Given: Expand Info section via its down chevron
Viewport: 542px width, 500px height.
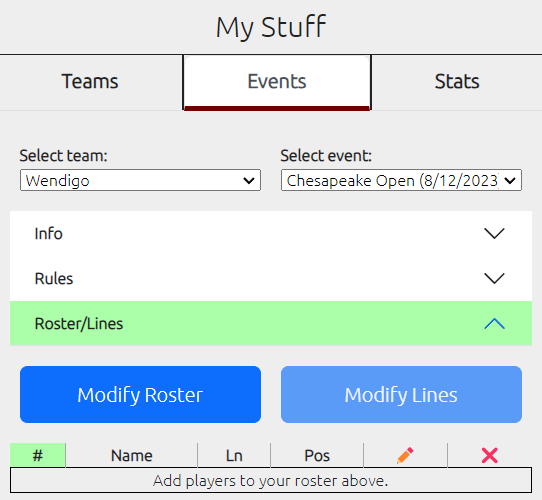Looking at the screenshot, I should click(x=494, y=233).
